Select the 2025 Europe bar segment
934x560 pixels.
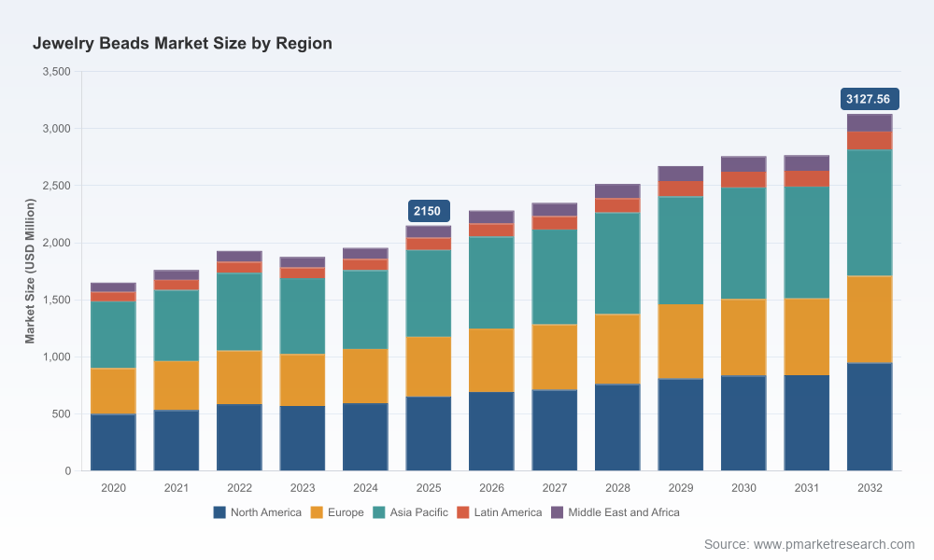[x=429, y=367]
